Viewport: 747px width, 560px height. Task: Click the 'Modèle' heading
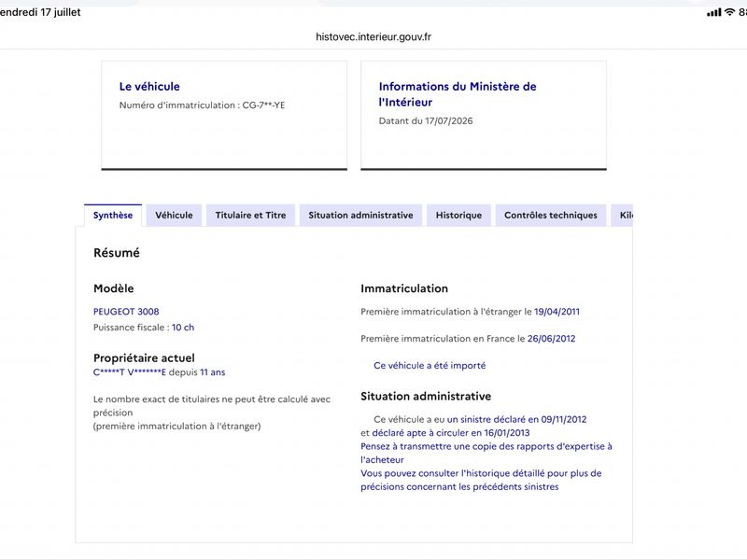tap(113, 288)
